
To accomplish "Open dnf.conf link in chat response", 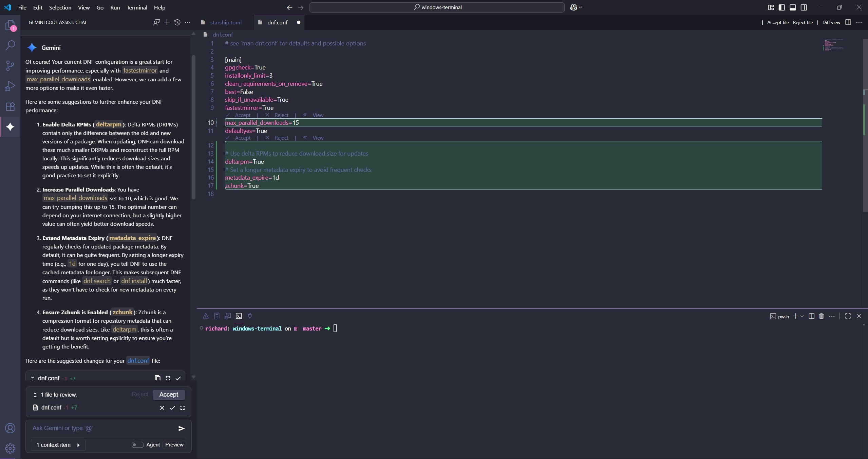I will coord(138,361).
